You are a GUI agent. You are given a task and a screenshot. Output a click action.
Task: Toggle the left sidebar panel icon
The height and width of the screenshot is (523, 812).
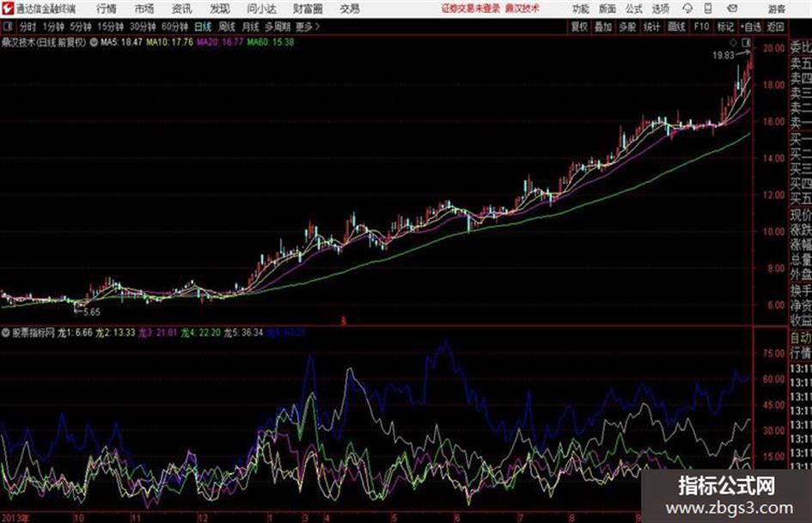click(x=7, y=27)
